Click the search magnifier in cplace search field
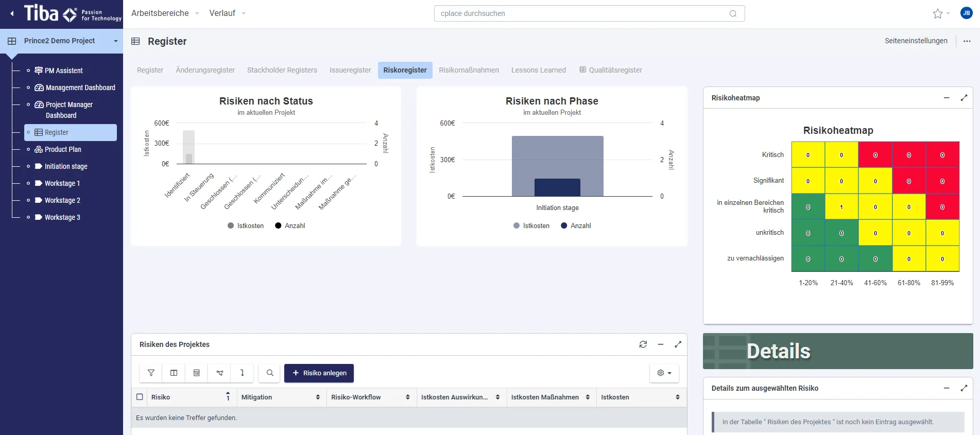The image size is (980, 435). [x=733, y=13]
